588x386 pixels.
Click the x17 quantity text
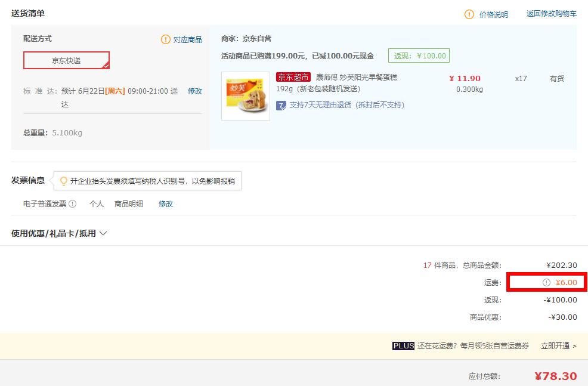tap(521, 78)
